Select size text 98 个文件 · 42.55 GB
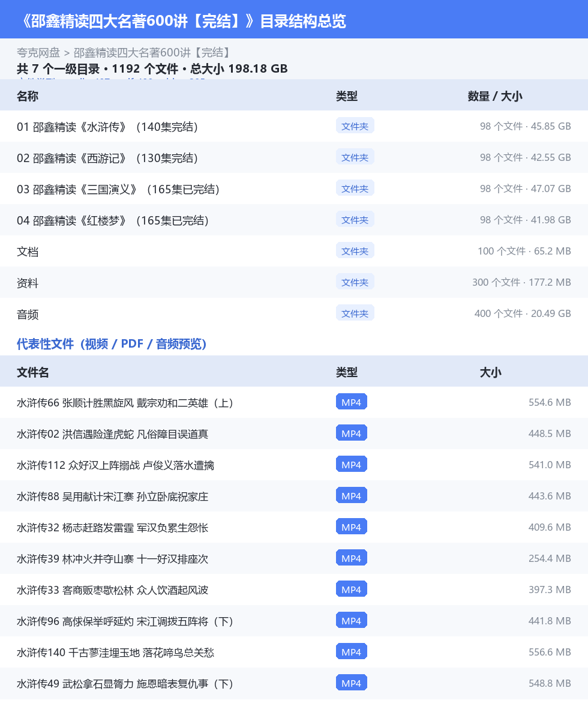This screenshot has height=718, width=588. [x=526, y=157]
